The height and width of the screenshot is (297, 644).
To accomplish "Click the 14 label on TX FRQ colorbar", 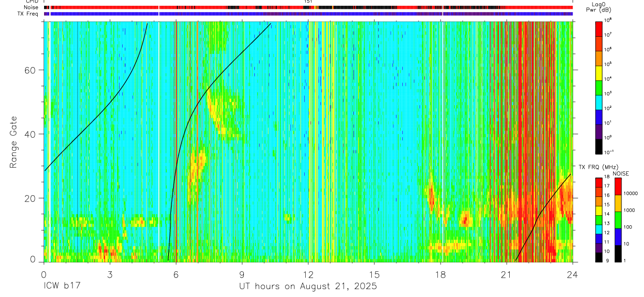I will coord(606,214).
